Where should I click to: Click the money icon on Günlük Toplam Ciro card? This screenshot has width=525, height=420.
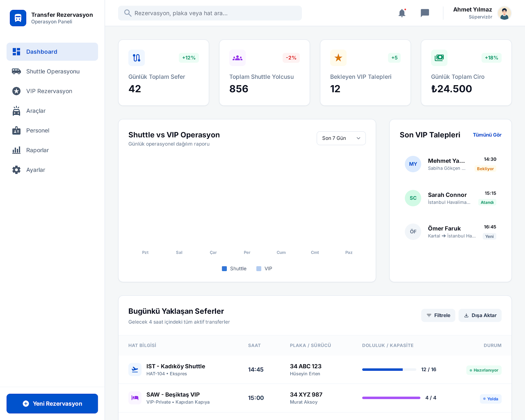tap(439, 58)
